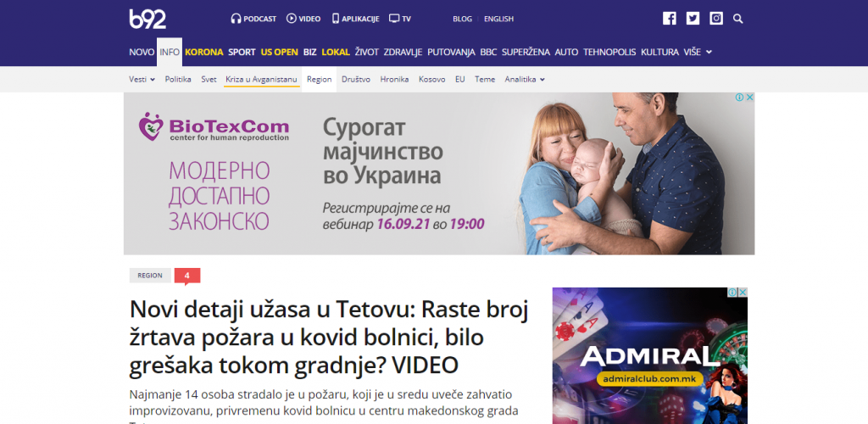Open the PUTOVANJA section

451,52
